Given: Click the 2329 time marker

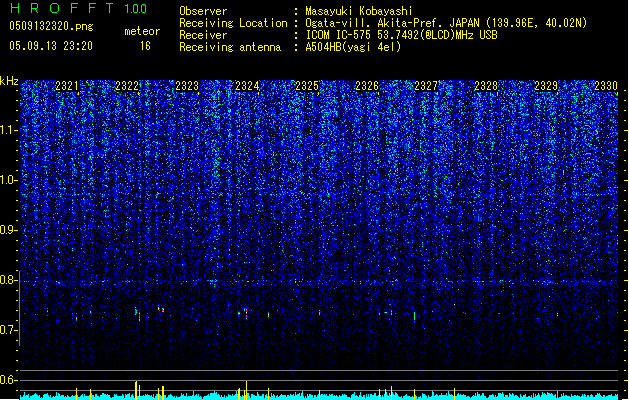Looking at the screenshot, I should tap(546, 86).
